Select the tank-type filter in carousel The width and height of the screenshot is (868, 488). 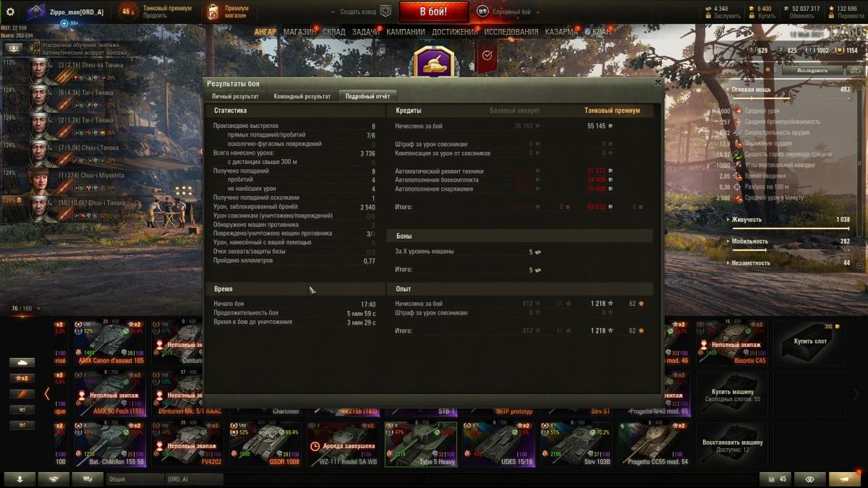click(22, 362)
